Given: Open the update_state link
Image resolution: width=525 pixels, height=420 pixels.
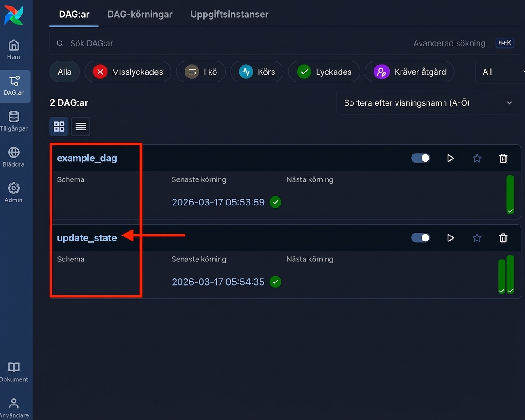Looking at the screenshot, I should point(87,238).
